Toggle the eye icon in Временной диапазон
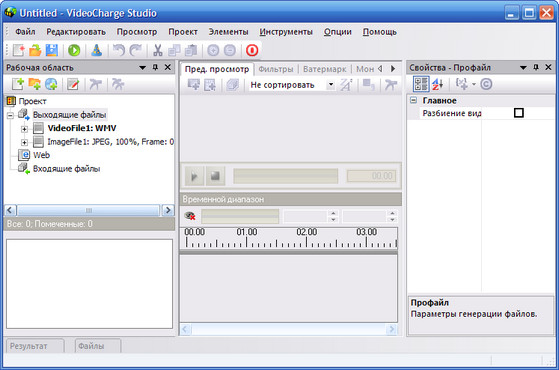 (190, 216)
